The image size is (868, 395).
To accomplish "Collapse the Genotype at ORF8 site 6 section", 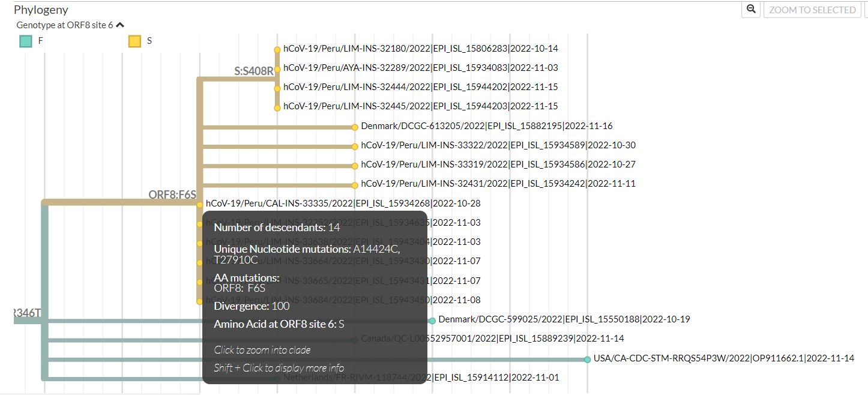I will click(x=119, y=25).
